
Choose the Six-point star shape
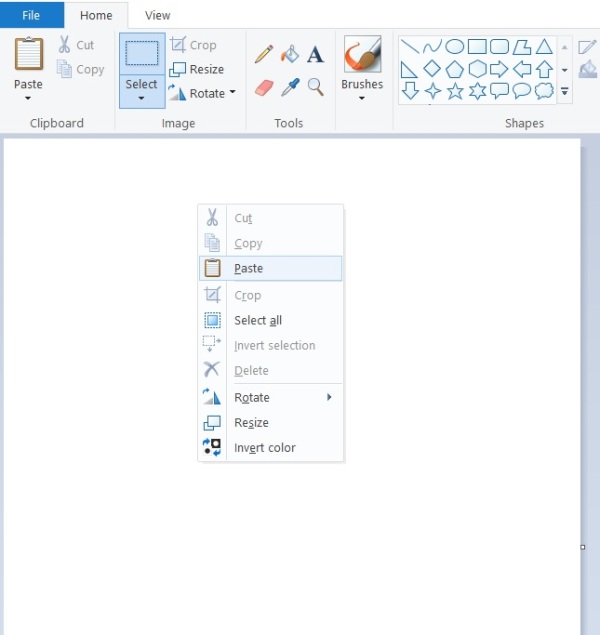[x=477, y=91]
